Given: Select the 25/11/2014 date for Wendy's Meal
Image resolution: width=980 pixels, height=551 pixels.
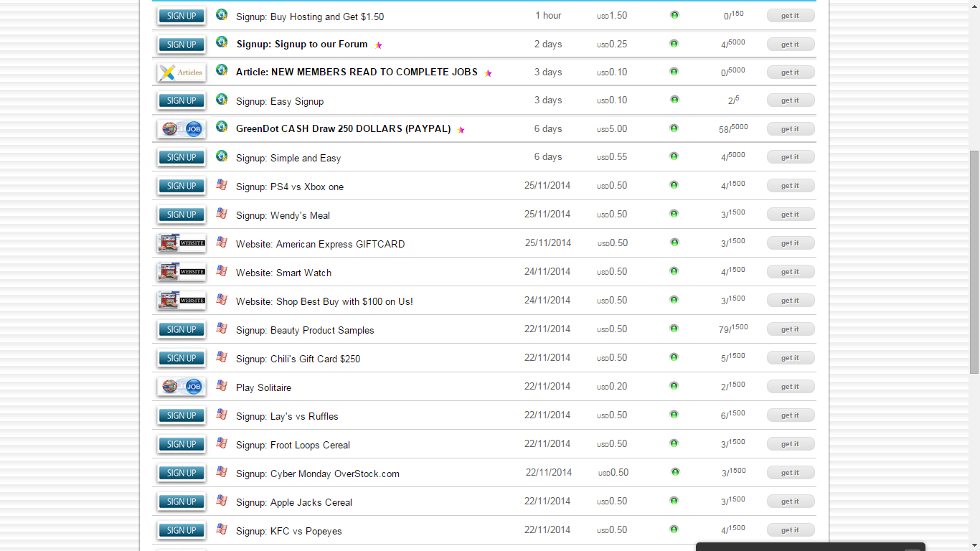Looking at the screenshot, I should (x=547, y=215).
